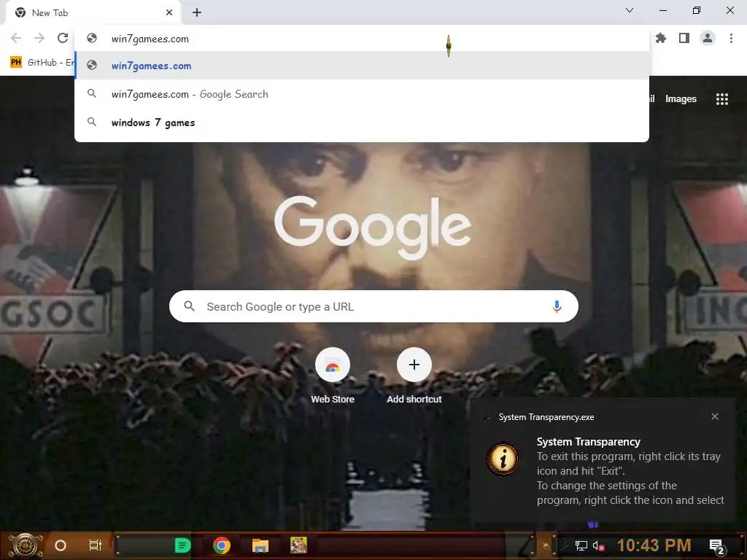This screenshot has width=747, height=560.
Task: Open Chrome's three-dot menu
Action: [731, 38]
